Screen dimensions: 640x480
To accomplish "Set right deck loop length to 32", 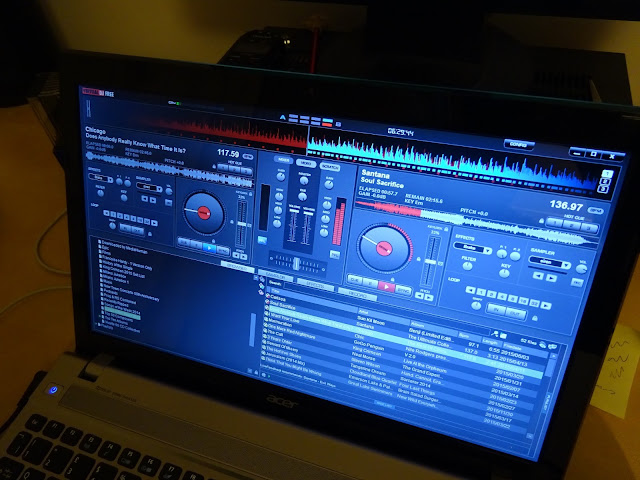I will pos(535,303).
